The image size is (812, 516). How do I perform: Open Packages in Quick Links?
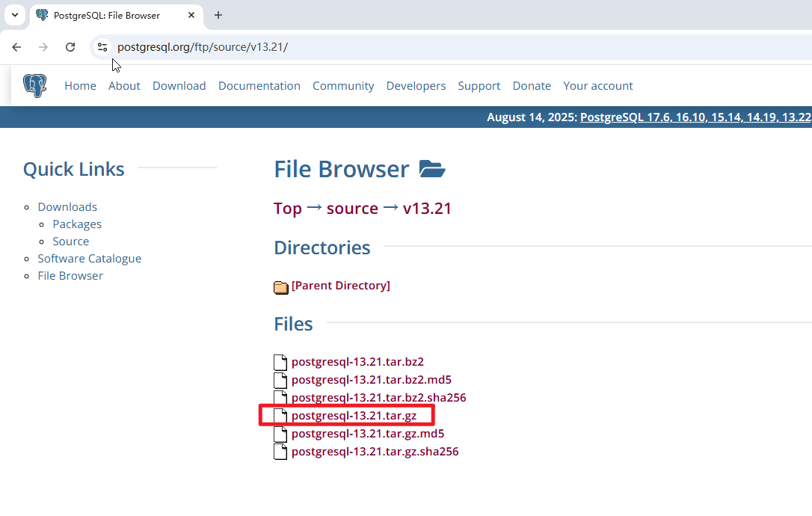[77, 224]
